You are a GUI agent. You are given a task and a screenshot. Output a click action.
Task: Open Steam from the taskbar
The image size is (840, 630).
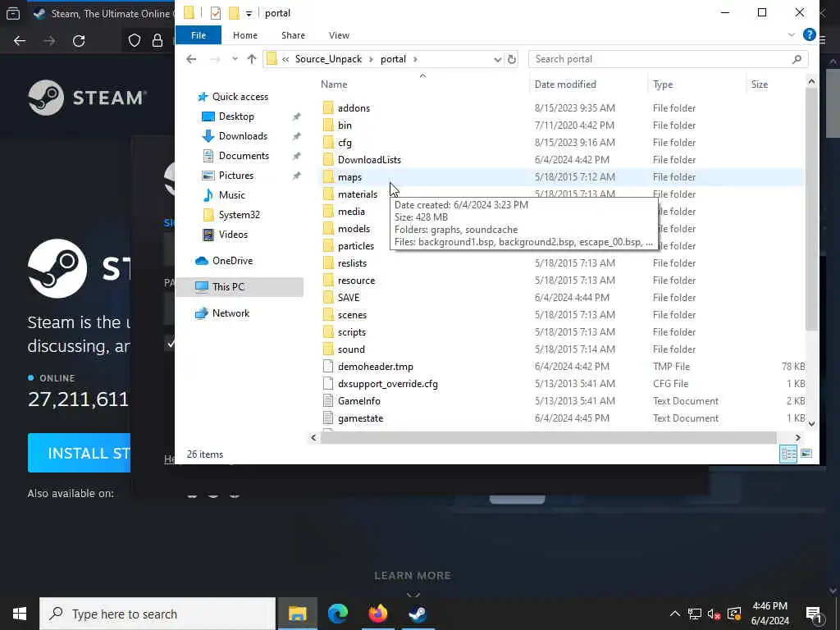point(418,614)
